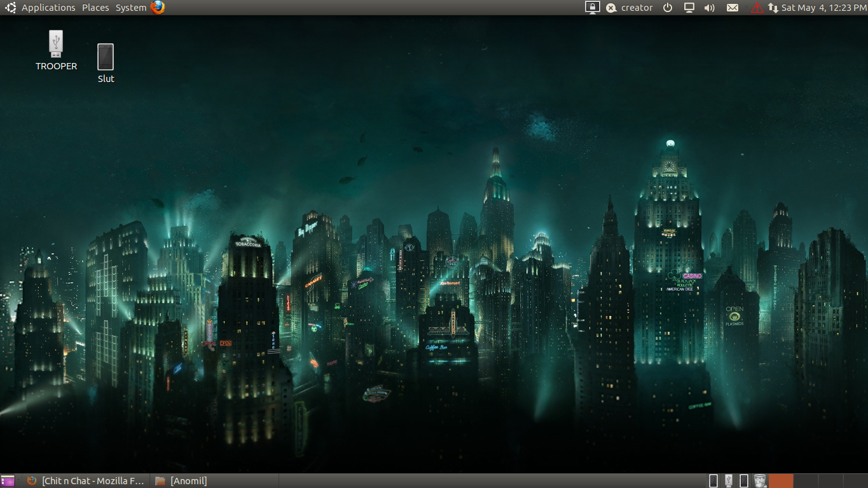Click the Show Desktop button in bottom panel

[x=8, y=481]
